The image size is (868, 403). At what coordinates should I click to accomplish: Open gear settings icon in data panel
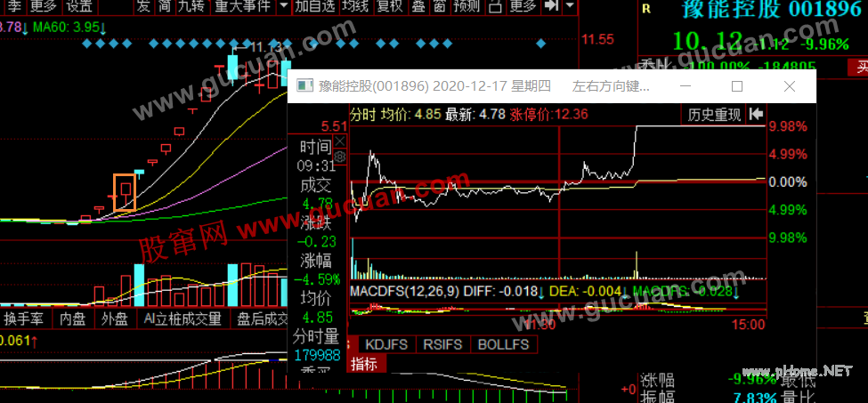click(x=340, y=157)
